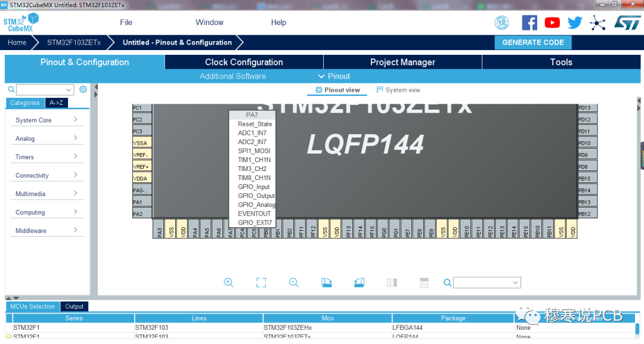Click category settings gear icon
The height and width of the screenshot is (344, 644).
tap(83, 89)
